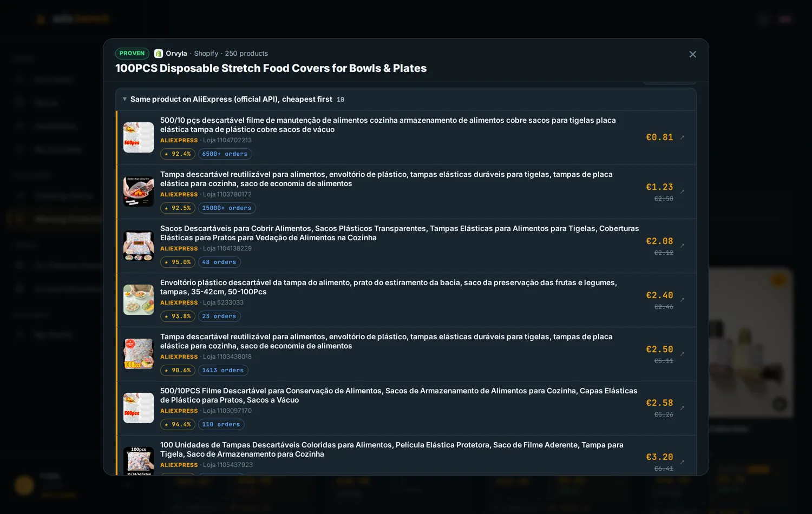Click seller 'Loja 5233033'
This screenshot has width=812, height=514.
[223, 302]
